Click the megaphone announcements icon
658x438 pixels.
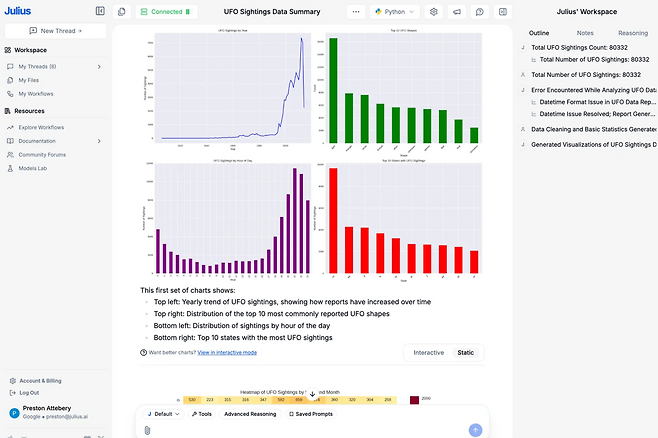point(456,12)
